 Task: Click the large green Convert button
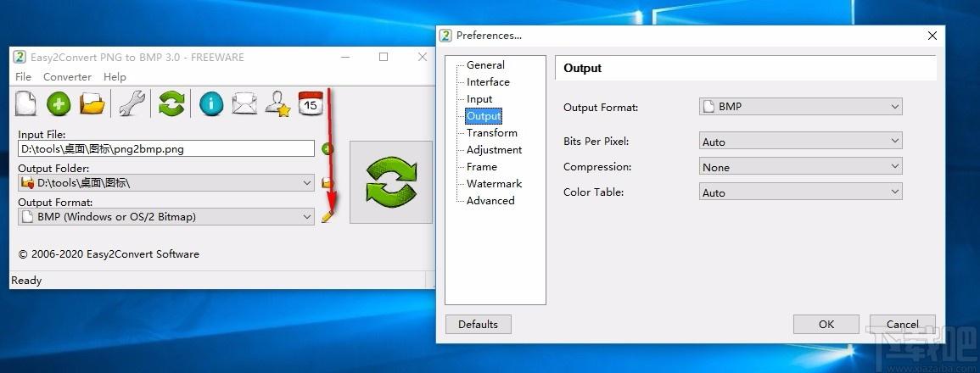[390, 181]
